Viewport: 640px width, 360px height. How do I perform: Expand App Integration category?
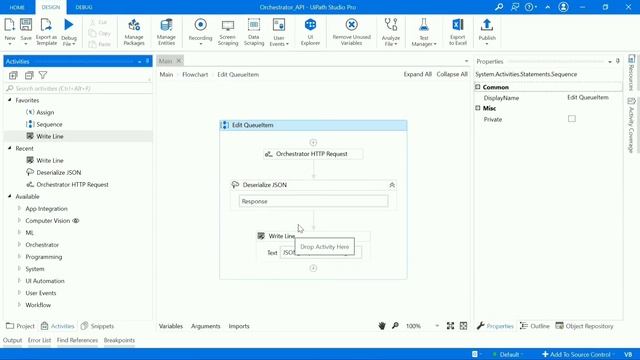19,209
